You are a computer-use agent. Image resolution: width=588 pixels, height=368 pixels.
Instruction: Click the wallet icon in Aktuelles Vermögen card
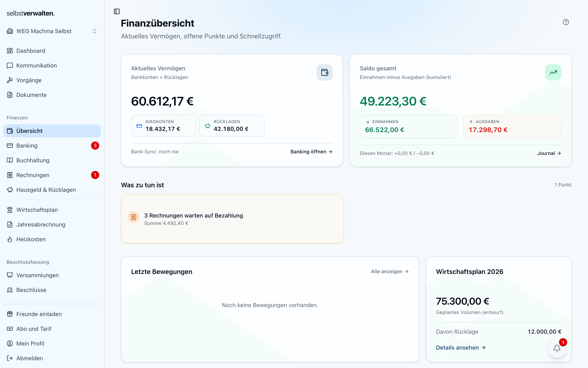[x=325, y=72]
